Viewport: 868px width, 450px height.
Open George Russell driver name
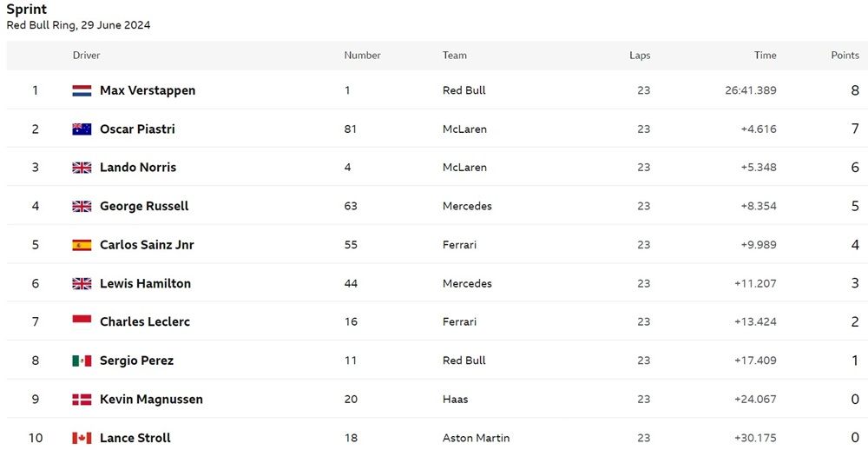point(144,206)
